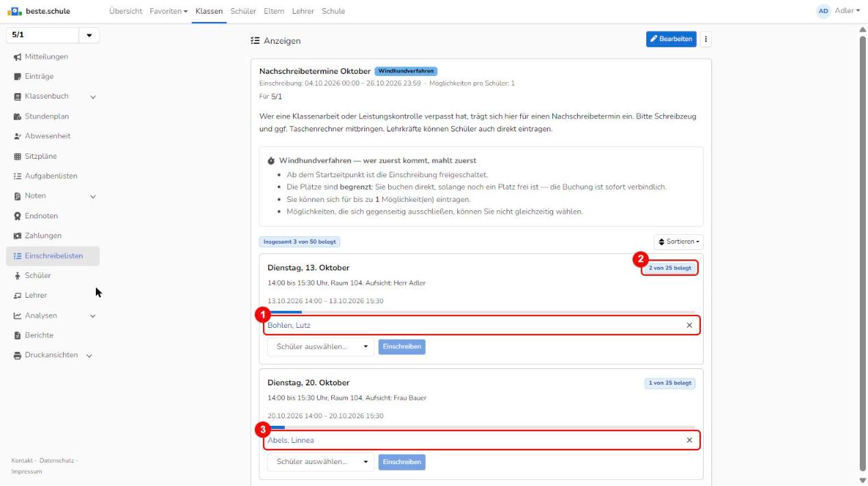
Task: Click the Stundenplan icon in sidebar
Action: tap(16, 116)
